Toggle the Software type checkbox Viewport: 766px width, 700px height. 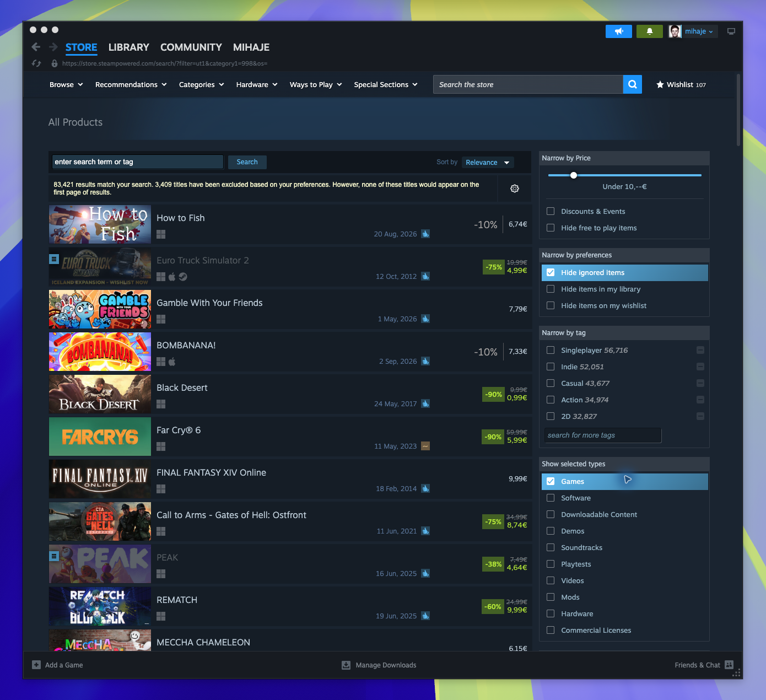(x=551, y=498)
